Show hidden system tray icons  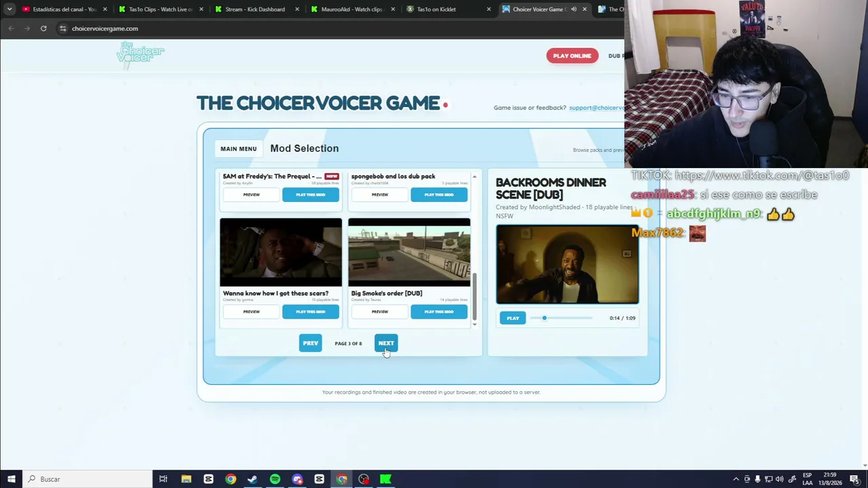736,479
